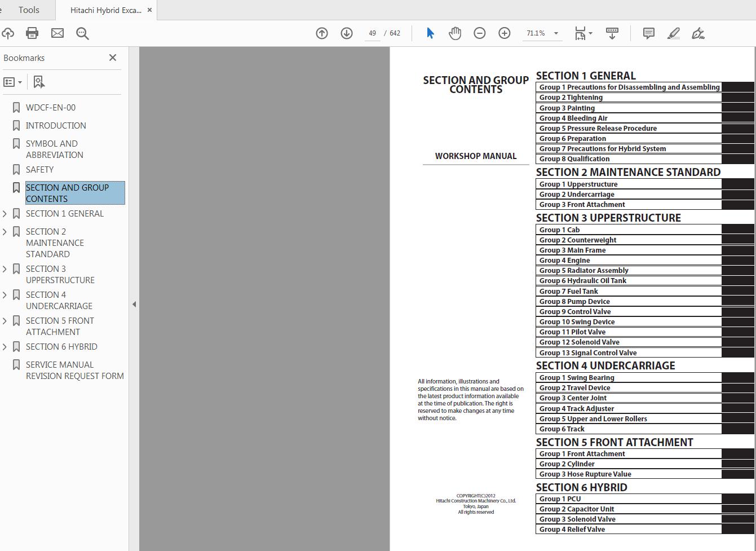The image size is (756, 551).
Task: Click the SECTION 3 UPPERSTRUCTURE heading
Action: pyautogui.click(x=608, y=218)
